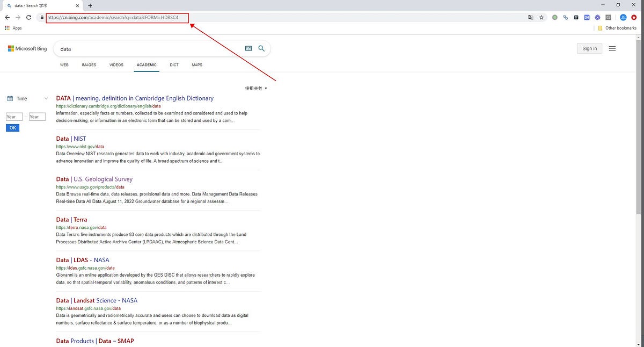Open the hamburger menu near Sign in
The width and height of the screenshot is (644, 347).
tap(612, 48)
